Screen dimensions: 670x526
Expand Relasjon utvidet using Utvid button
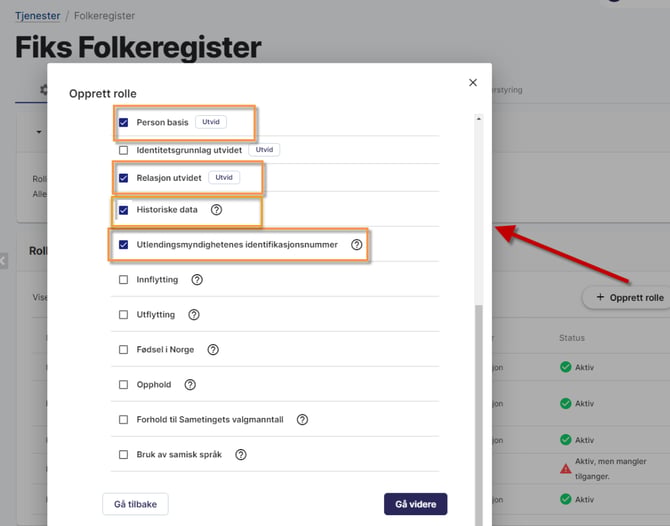pos(224,177)
